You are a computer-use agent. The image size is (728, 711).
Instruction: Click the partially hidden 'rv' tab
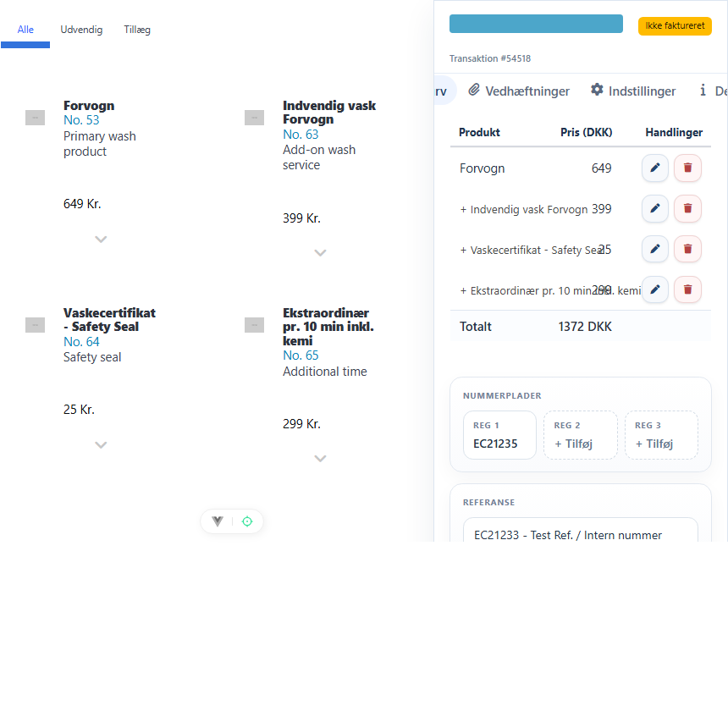(444, 91)
